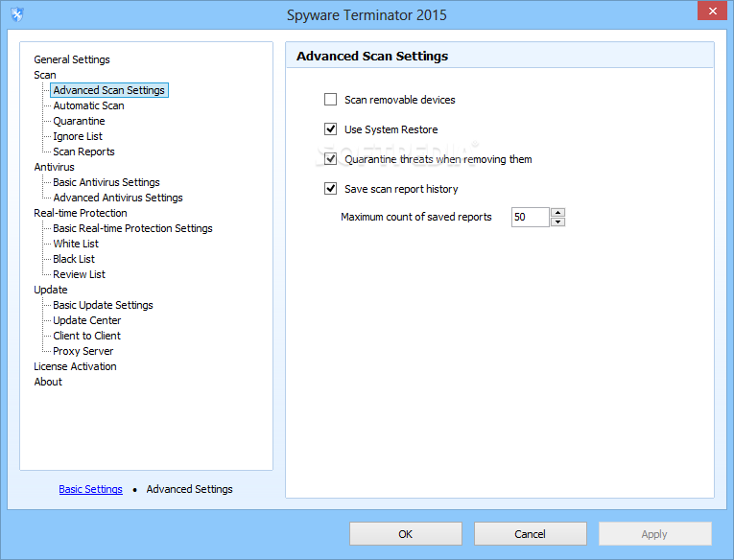Increase maximum saved reports with up arrow

point(557,213)
